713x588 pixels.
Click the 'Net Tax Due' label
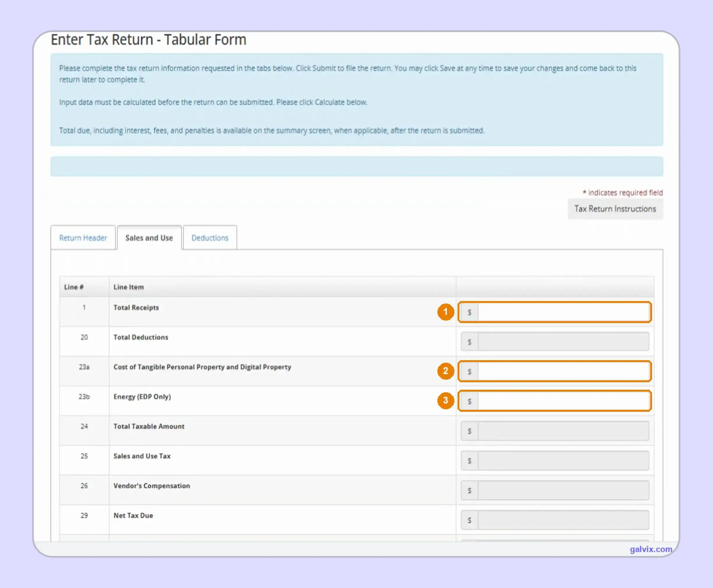pos(133,516)
